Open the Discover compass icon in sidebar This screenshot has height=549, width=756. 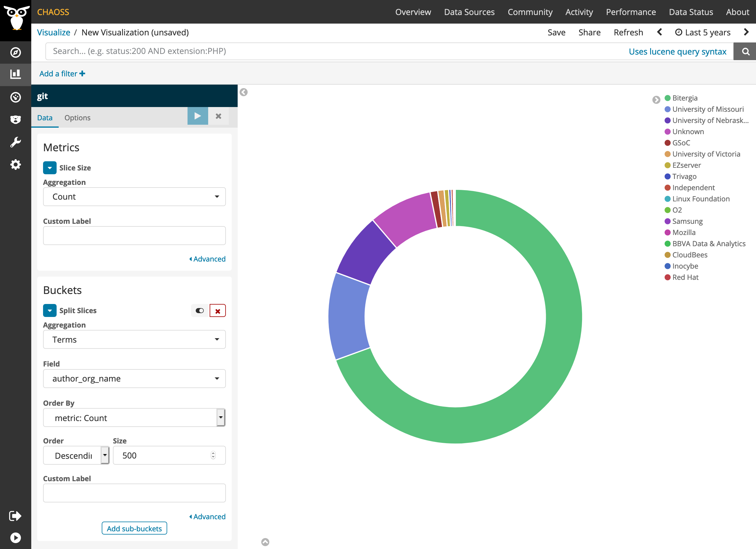15,52
